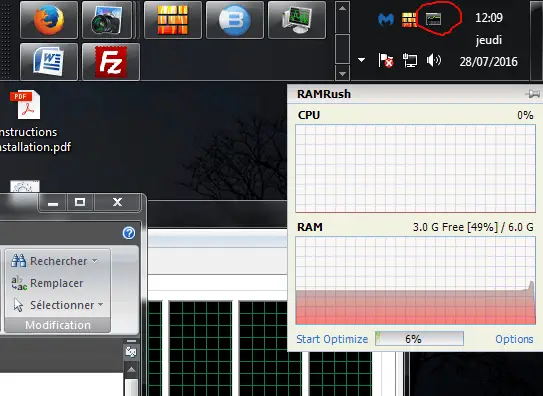The image size is (543, 396).
Task: Open the FileZilla taskbar icon
Action: [x=111, y=62]
